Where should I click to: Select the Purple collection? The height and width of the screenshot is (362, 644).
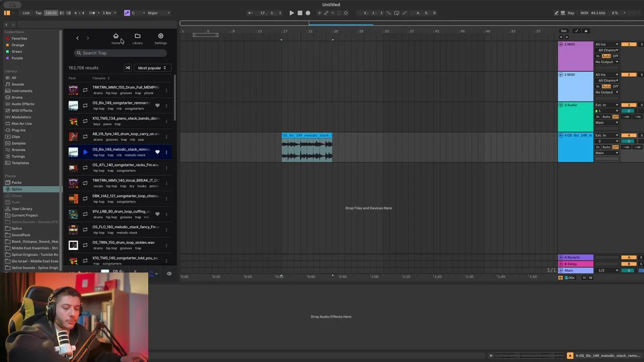pyautogui.click(x=17, y=58)
